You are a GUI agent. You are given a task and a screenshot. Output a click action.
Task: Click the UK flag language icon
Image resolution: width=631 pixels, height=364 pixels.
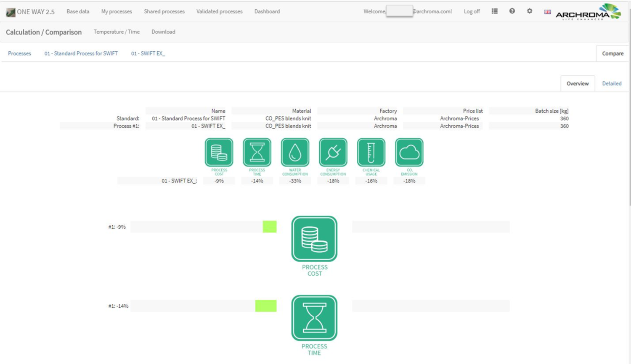coord(547,12)
